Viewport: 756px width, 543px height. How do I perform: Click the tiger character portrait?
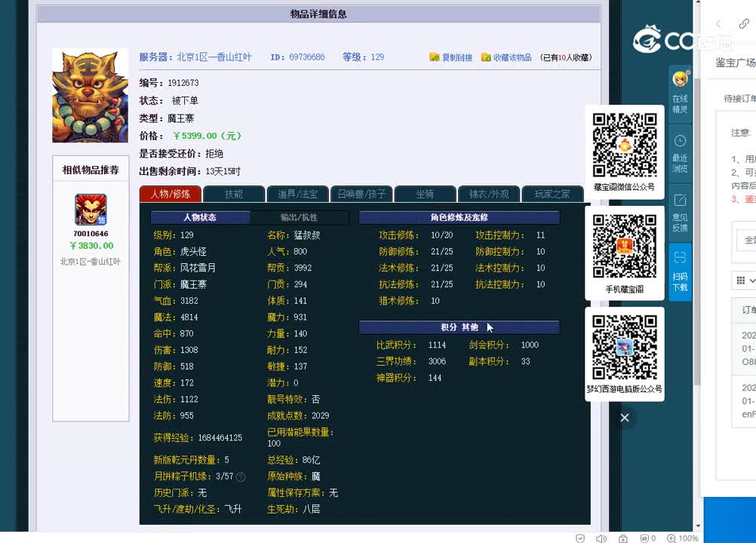90,95
